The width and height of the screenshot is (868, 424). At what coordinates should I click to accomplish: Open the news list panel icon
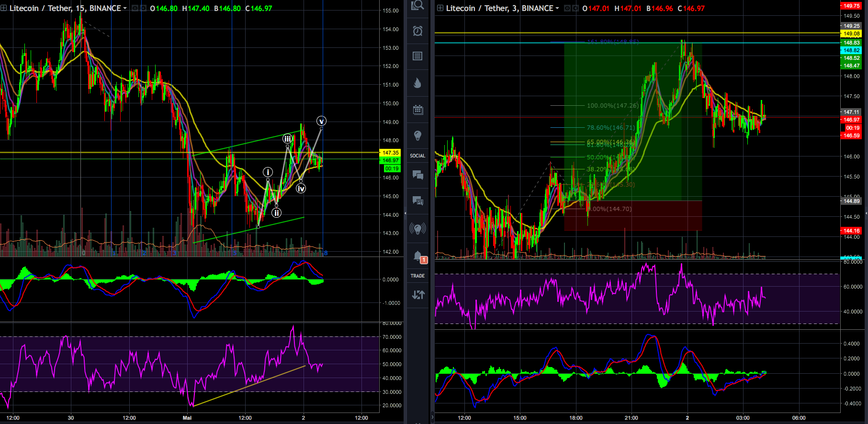[417, 56]
